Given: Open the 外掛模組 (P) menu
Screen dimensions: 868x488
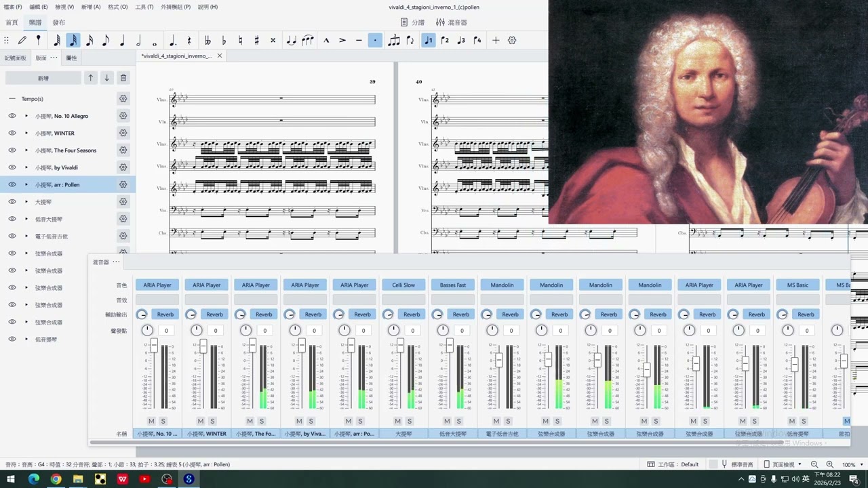Looking at the screenshot, I should point(176,7).
